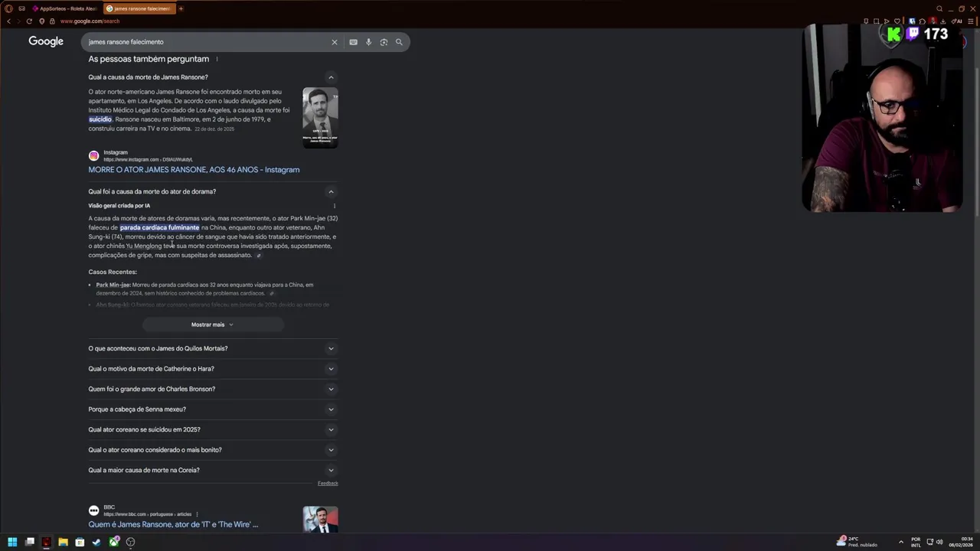Open the weather widget showing 24°C

[857, 542]
